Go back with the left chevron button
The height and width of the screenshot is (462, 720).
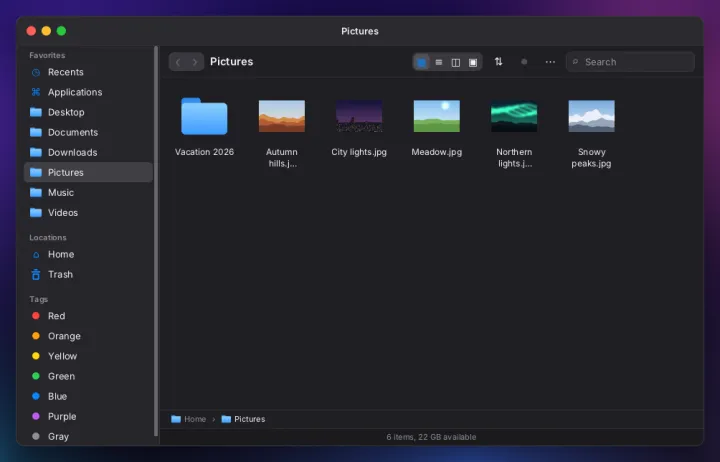(178, 62)
